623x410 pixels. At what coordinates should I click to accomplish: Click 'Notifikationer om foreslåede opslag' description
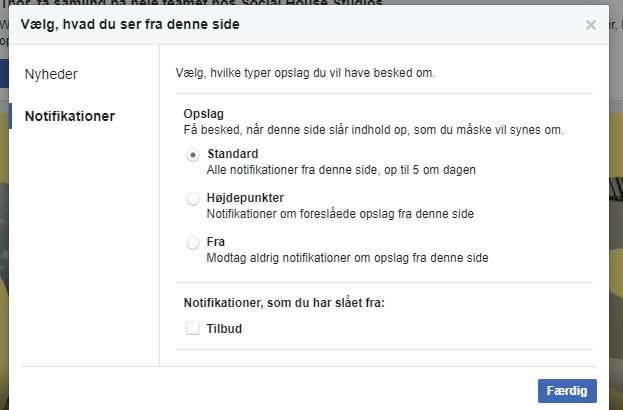click(339, 214)
